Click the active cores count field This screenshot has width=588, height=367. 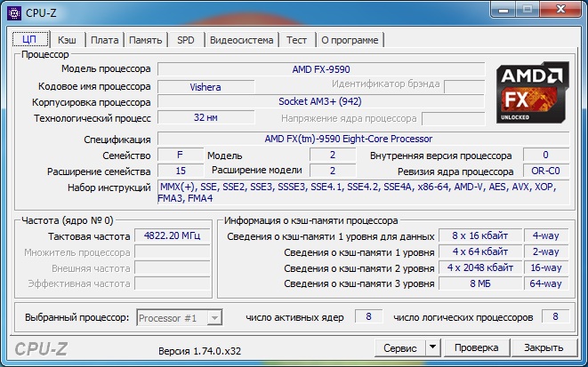click(368, 316)
